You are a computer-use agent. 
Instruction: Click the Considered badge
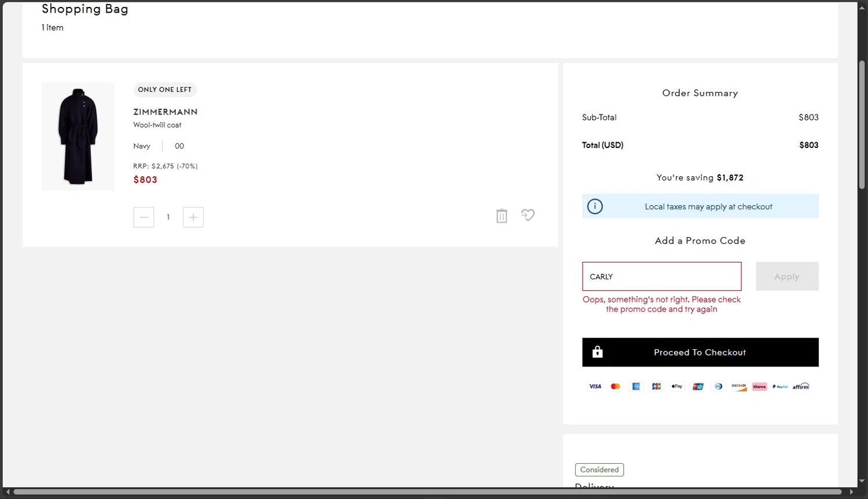[x=599, y=470]
